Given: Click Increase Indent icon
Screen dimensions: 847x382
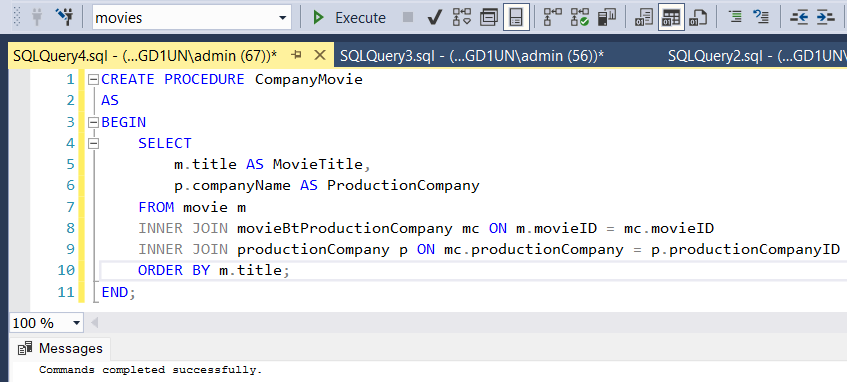Looking at the screenshot, I should [825, 18].
